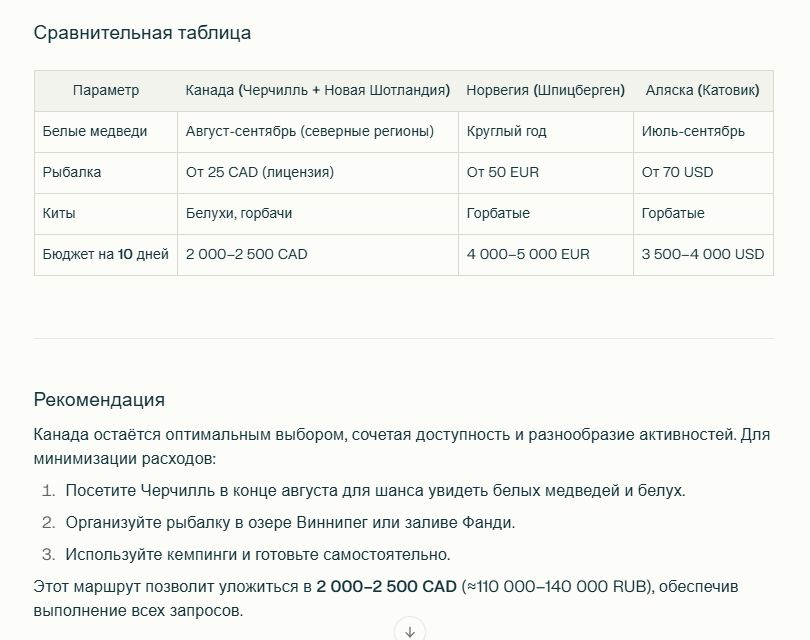Select the "Рекомендация" heading

point(98,398)
